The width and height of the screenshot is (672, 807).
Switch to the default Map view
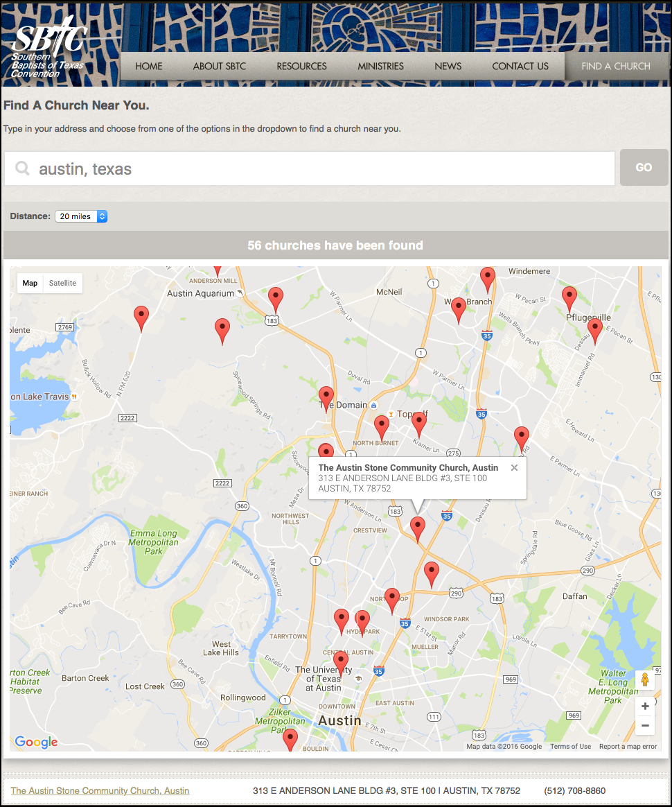click(x=30, y=283)
